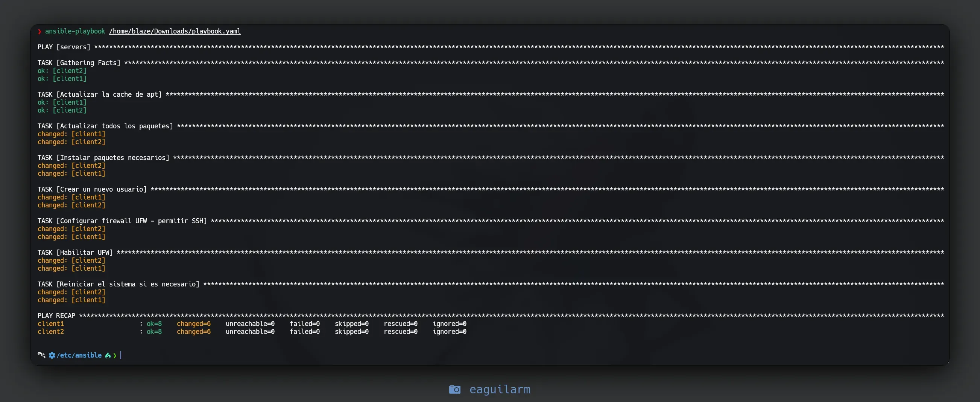This screenshot has height=402, width=980.
Task: Click the blue gear icon before /etc/ansible
Action: 52,355
